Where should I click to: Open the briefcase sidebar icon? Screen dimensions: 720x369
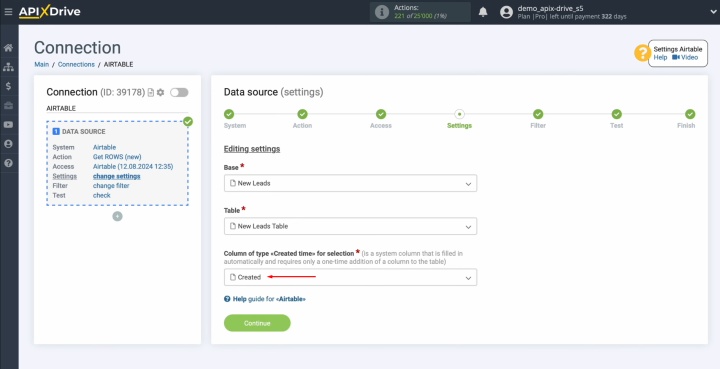click(x=8, y=106)
